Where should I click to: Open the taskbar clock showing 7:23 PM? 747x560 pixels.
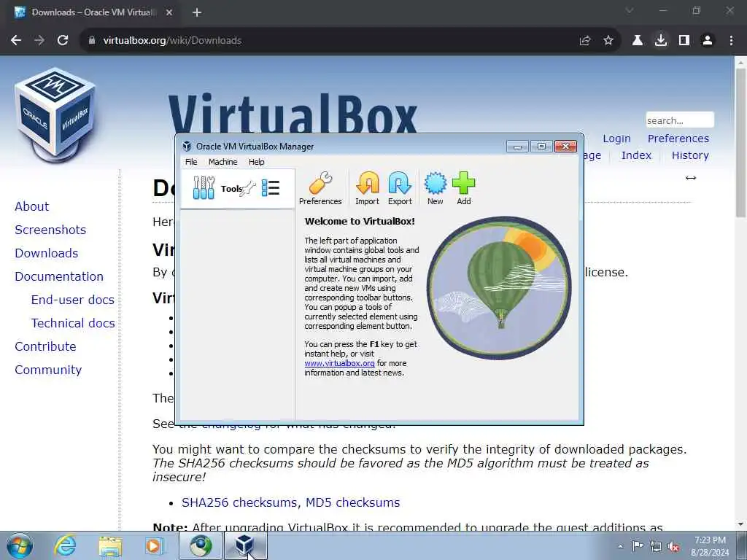(710, 546)
